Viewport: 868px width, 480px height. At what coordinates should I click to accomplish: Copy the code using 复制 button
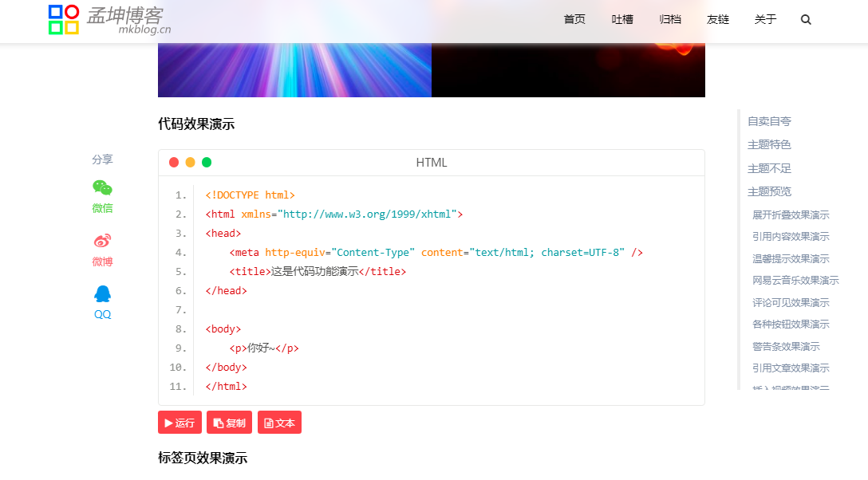pyautogui.click(x=229, y=423)
